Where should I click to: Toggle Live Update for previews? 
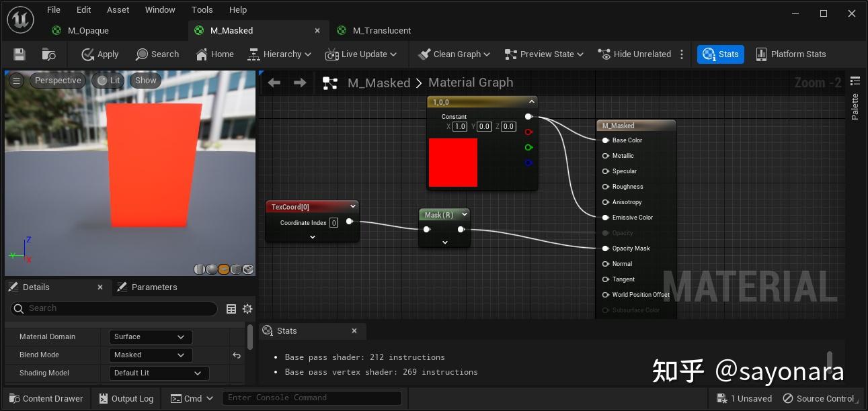361,54
